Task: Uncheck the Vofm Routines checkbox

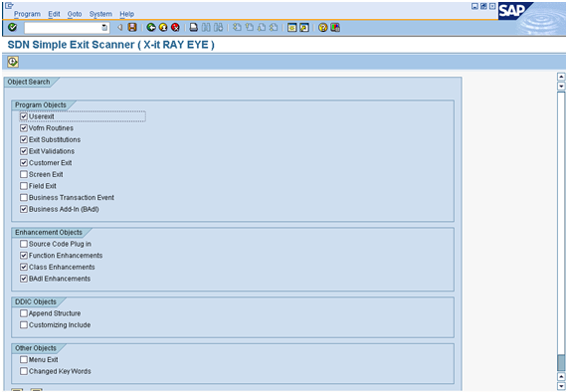Action: click(x=24, y=128)
